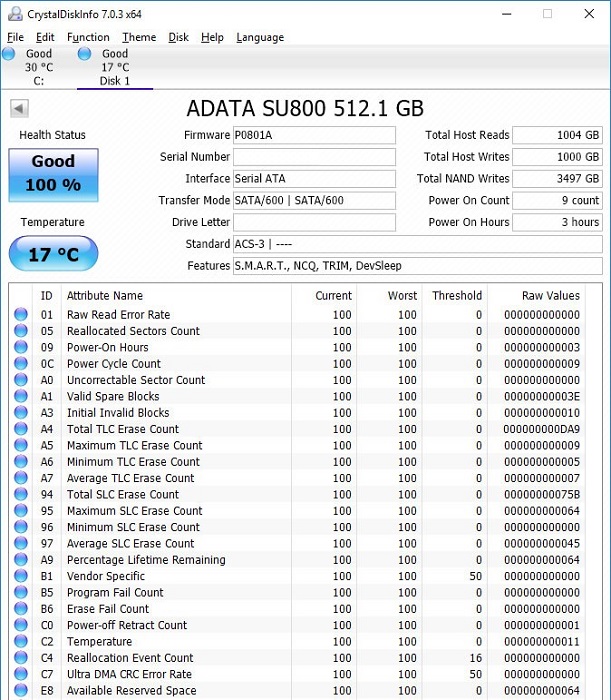This screenshot has height=700, width=611.
Task: Select the Average SLC Erase Count row name
Action: click(x=131, y=543)
